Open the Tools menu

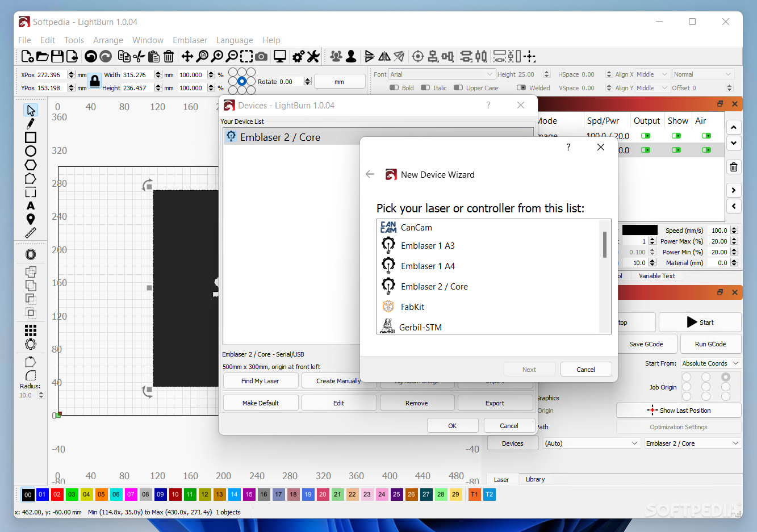[74, 40]
